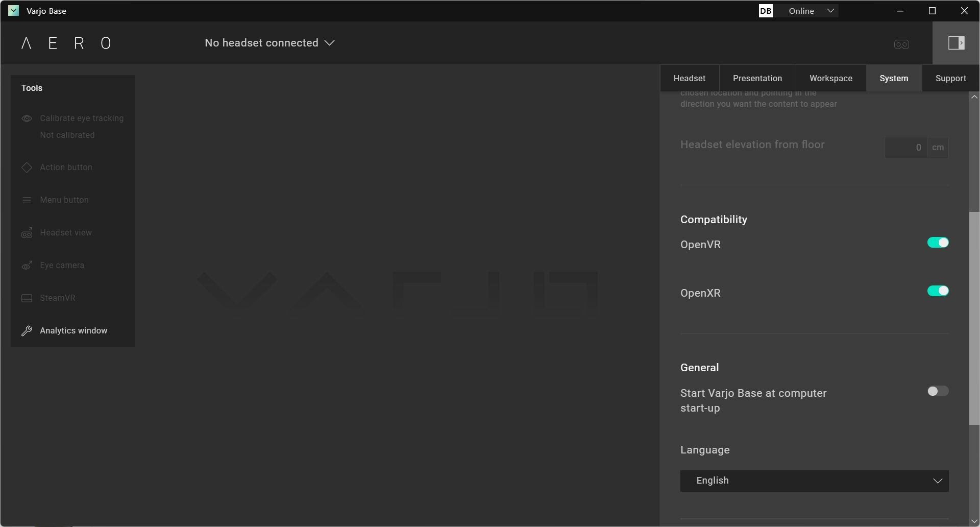The height and width of the screenshot is (527, 980).
Task: Disable the OpenXR compatibility toggle
Action: coord(938,291)
